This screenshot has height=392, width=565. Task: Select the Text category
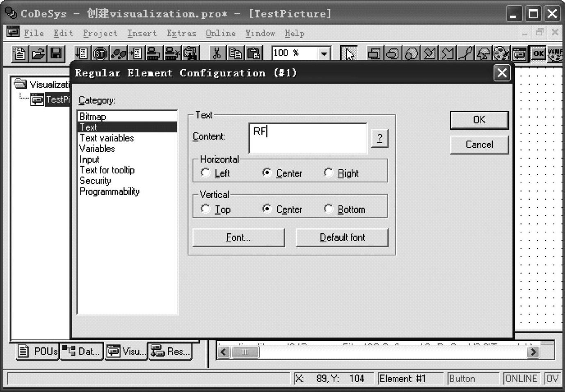tap(127, 127)
